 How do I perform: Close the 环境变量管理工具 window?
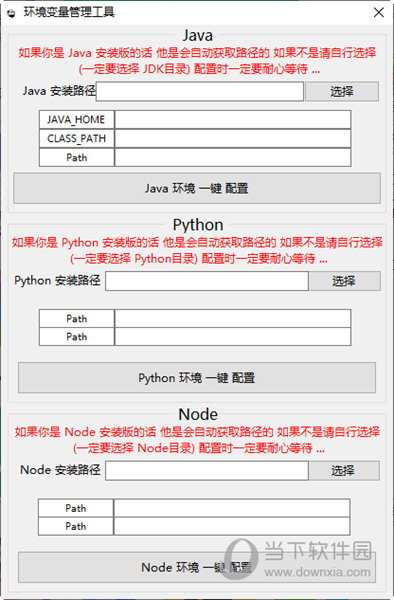point(378,12)
